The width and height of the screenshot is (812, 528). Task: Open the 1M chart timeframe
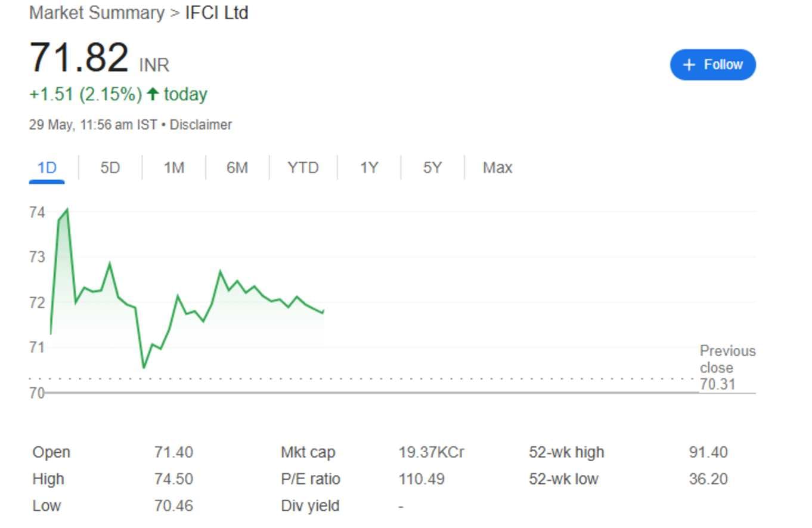tap(173, 168)
